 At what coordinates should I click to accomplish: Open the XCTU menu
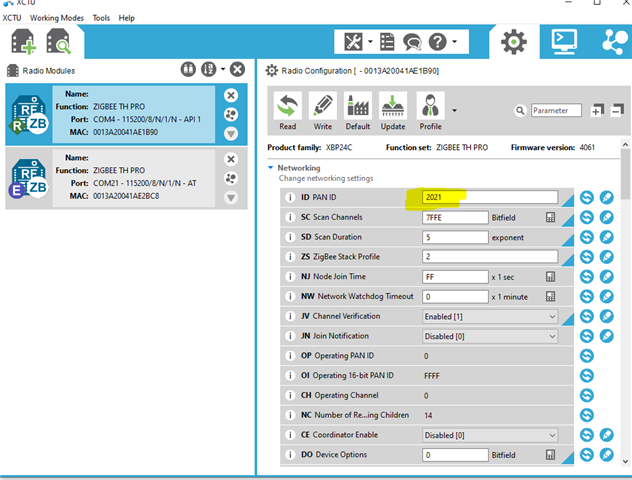12,18
